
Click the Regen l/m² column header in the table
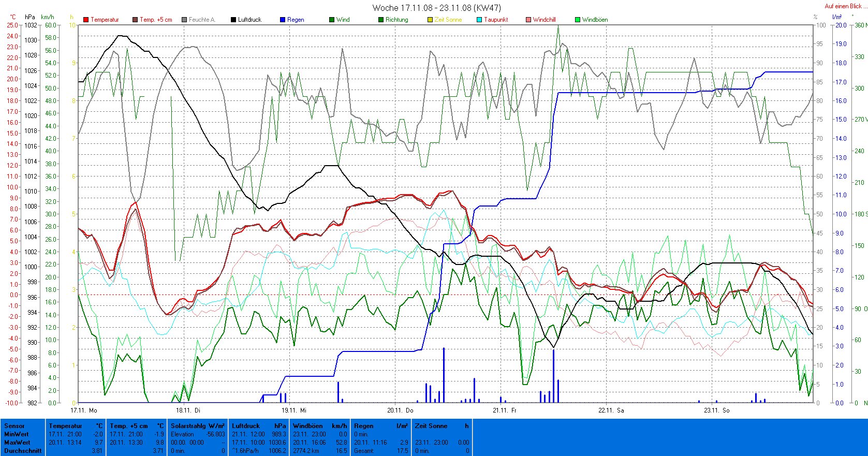[380, 426]
